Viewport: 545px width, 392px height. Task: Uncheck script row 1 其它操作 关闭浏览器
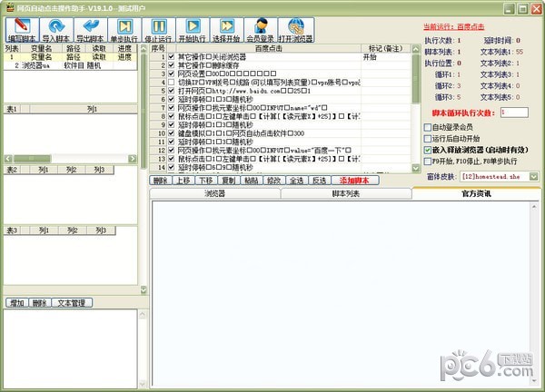(x=172, y=56)
